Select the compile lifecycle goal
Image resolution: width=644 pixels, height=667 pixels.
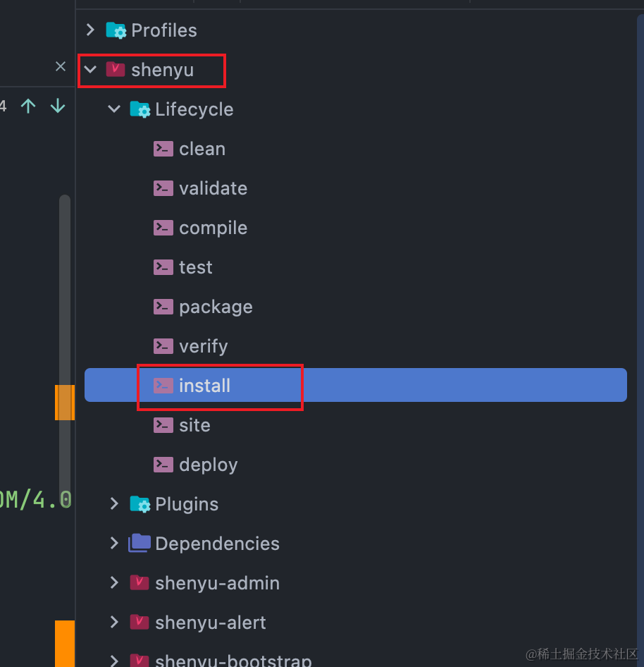[213, 228]
